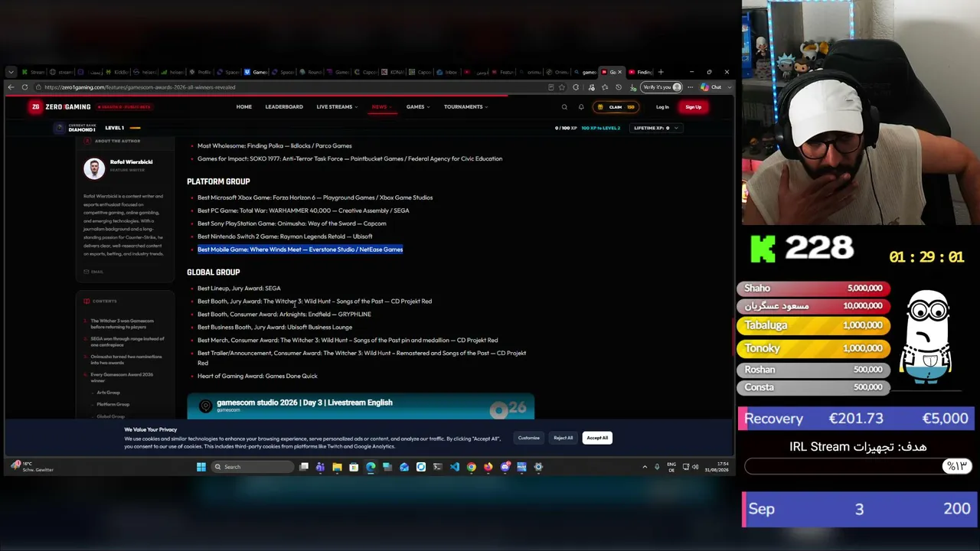Jump to Arts Group in contents
The width and height of the screenshot is (980, 551).
pyautogui.click(x=108, y=393)
